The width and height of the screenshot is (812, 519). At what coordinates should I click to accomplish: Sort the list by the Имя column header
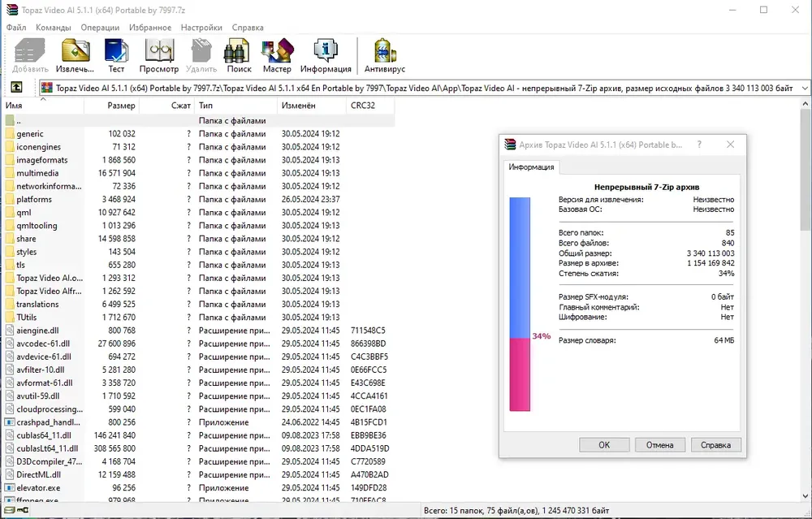coord(44,105)
